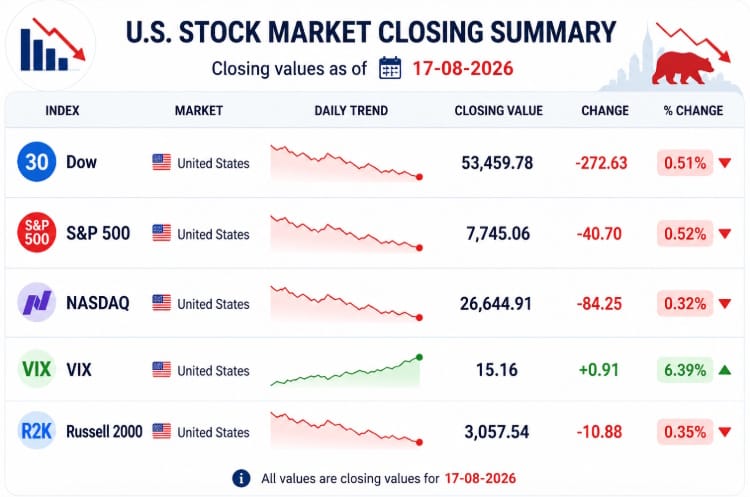Viewport: 750px width, 497px height.
Task: Click the S&P 500 0.52% change badge
Action: coord(685,233)
